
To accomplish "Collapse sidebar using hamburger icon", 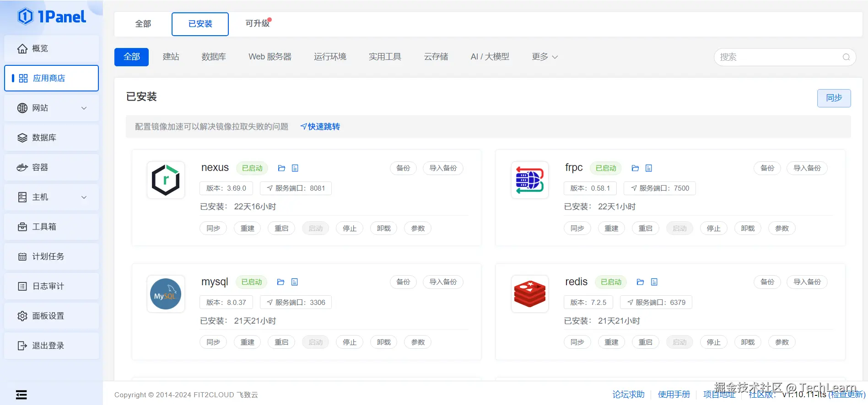I will pyautogui.click(x=21, y=394).
